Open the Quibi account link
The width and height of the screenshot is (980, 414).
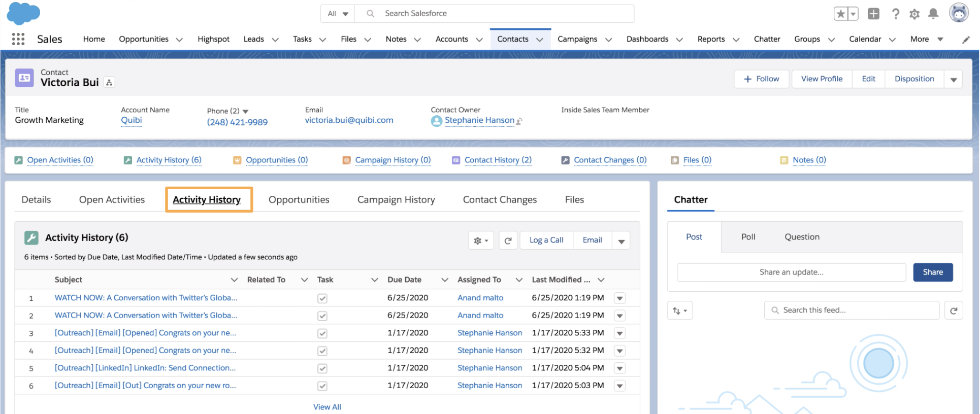pyautogui.click(x=132, y=120)
